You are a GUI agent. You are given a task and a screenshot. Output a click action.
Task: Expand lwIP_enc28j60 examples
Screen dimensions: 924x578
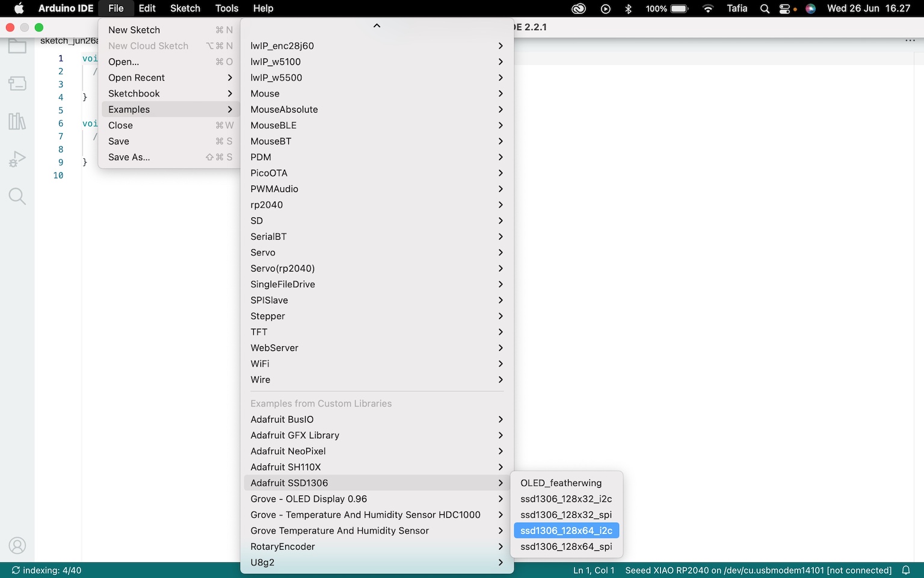(x=377, y=46)
